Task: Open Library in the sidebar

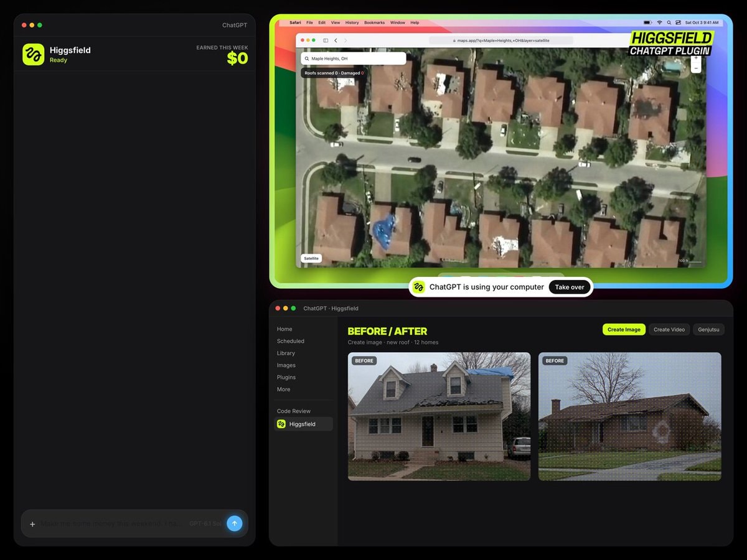Action: click(286, 353)
